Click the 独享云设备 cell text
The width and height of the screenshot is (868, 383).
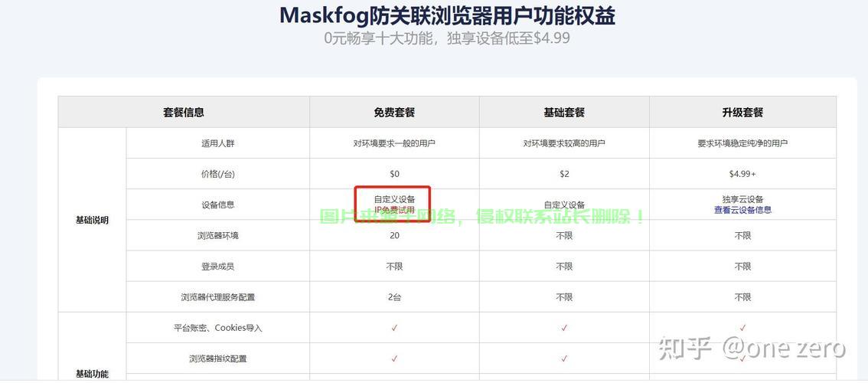(x=742, y=199)
